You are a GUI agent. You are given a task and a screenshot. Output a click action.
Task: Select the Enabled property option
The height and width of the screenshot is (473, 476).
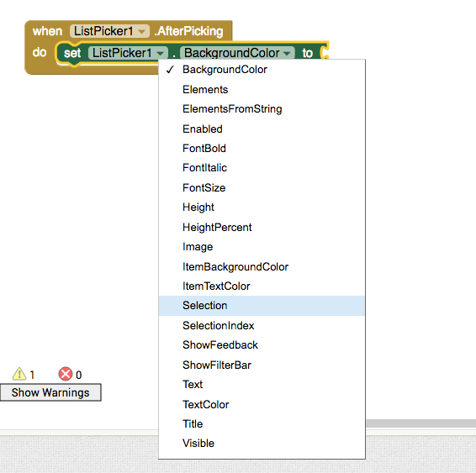(x=262, y=129)
